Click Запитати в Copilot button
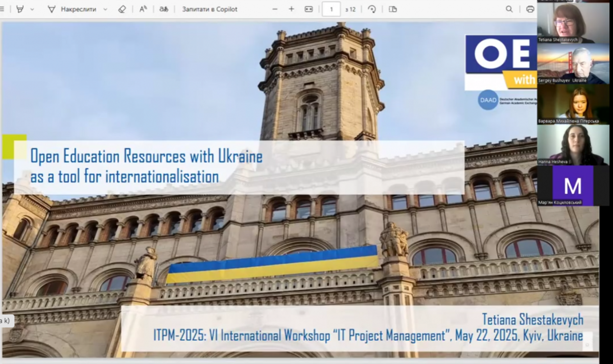This screenshot has width=613, height=364. (209, 9)
